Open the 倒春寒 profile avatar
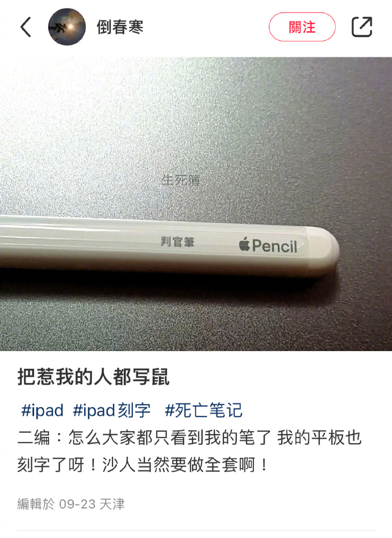 [x=66, y=27]
